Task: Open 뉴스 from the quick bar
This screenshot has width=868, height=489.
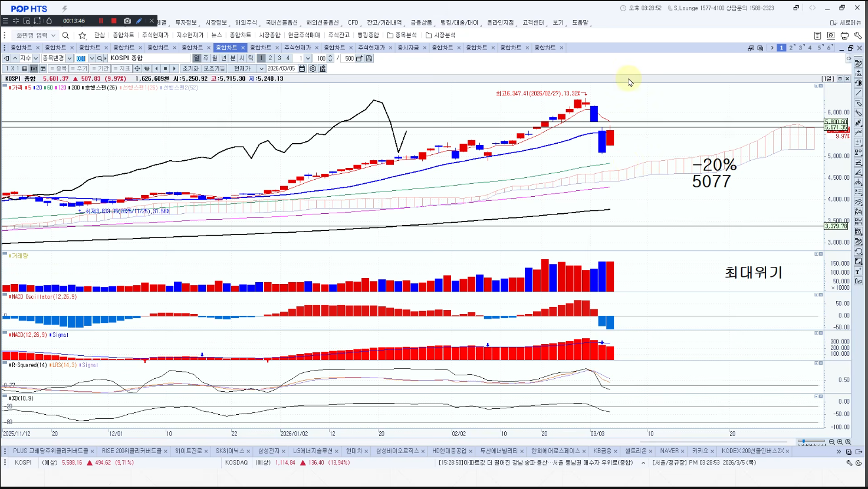Action: pyautogui.click(x=217, y=35)
